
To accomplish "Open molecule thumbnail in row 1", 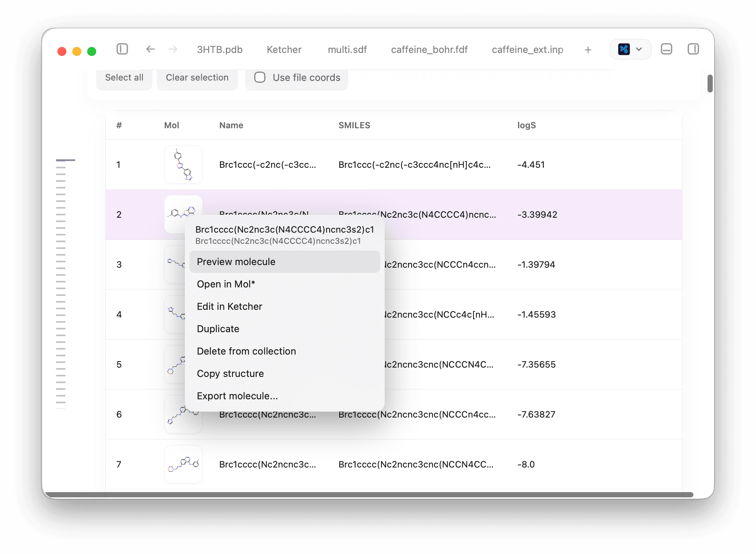I will 183,164.
